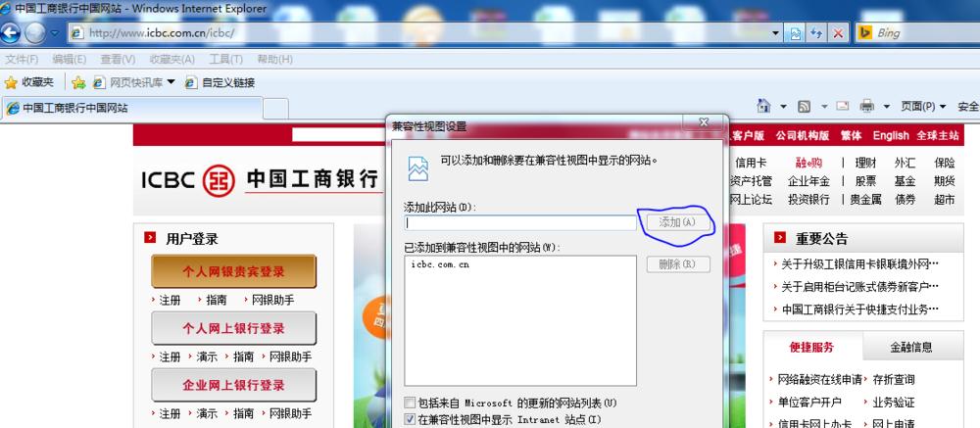Image resolution: width=980 pixels, height=428 pixels.
Task: Click the IE Forward navigation button
Action: (x=35, y=32)
